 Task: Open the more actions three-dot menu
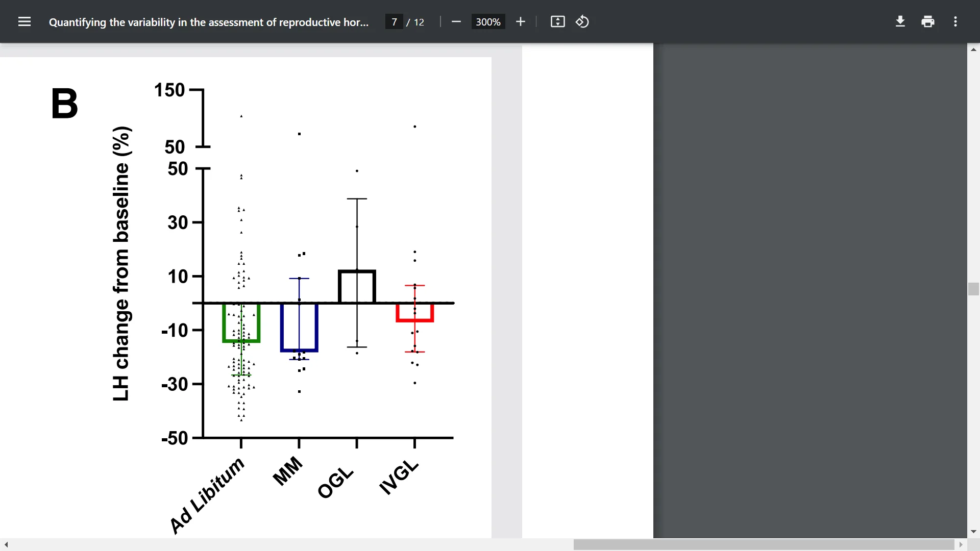[x=955, y=21]
